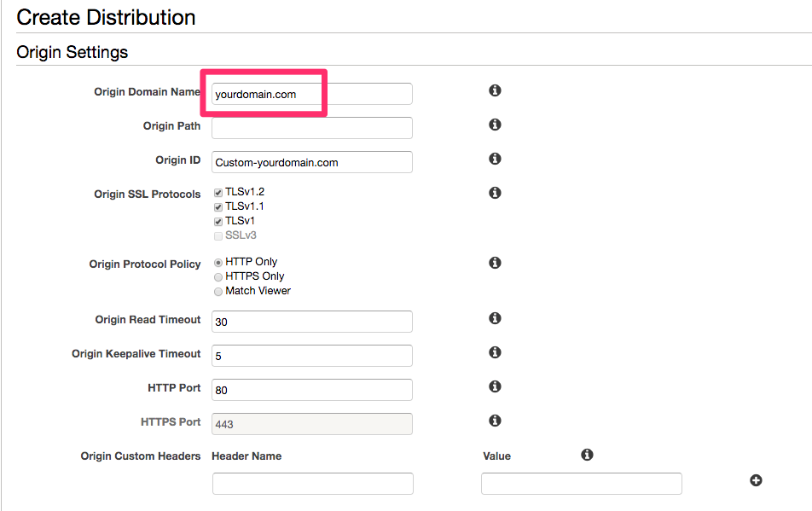Show Origin Keepalive Timeout info icon

495,352
